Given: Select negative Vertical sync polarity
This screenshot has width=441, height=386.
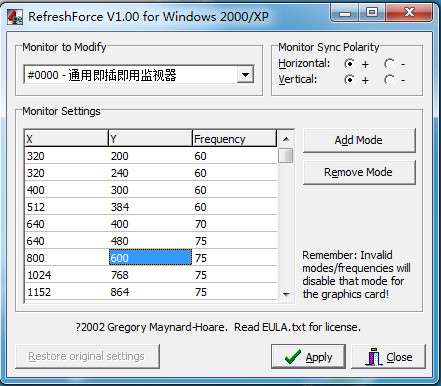Looking at the screenshot, I should tap(389, 80).
